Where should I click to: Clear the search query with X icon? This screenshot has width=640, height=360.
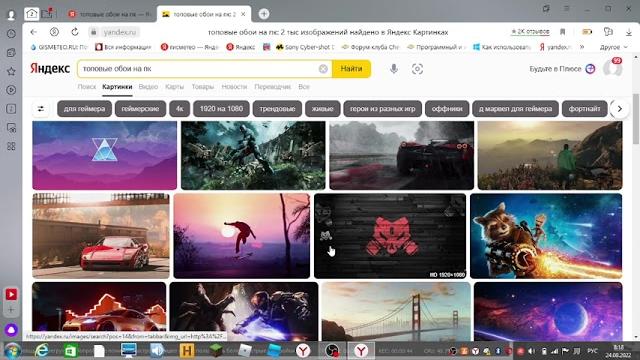point(323,69)
